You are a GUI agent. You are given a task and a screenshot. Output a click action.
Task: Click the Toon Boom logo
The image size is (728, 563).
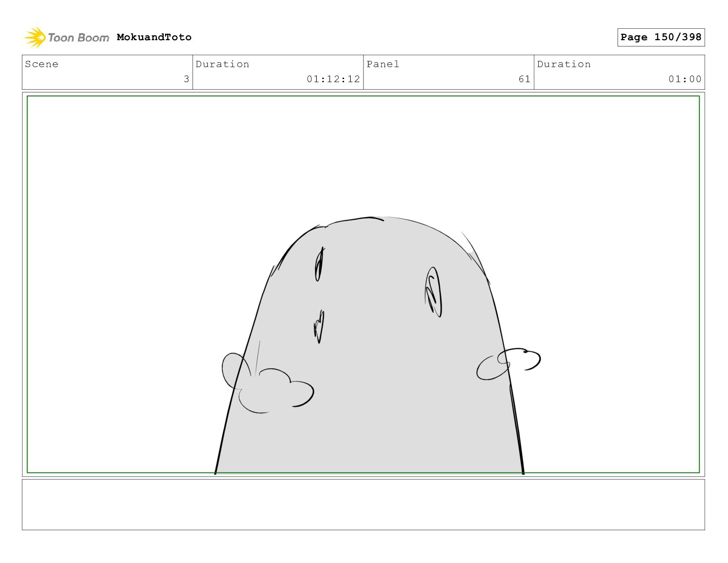pyautogui.click(x=66, y=38)
